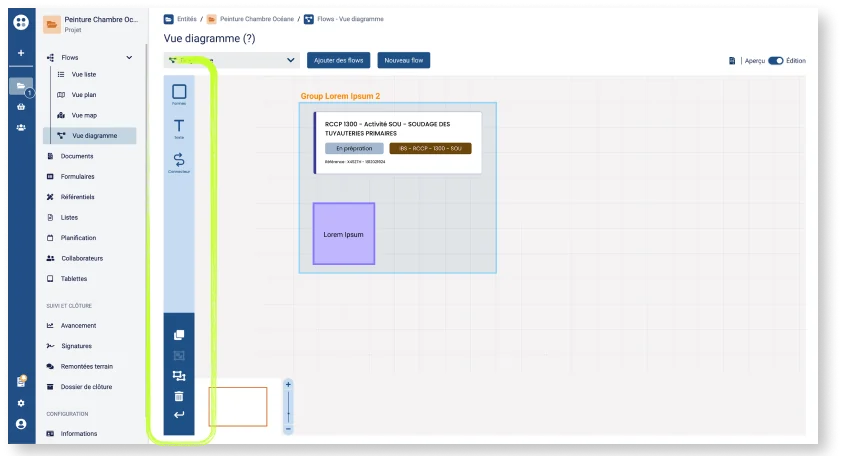Screen dimensions: 842x456
Task: Click the trash delete icon
Action: (179, 396)
